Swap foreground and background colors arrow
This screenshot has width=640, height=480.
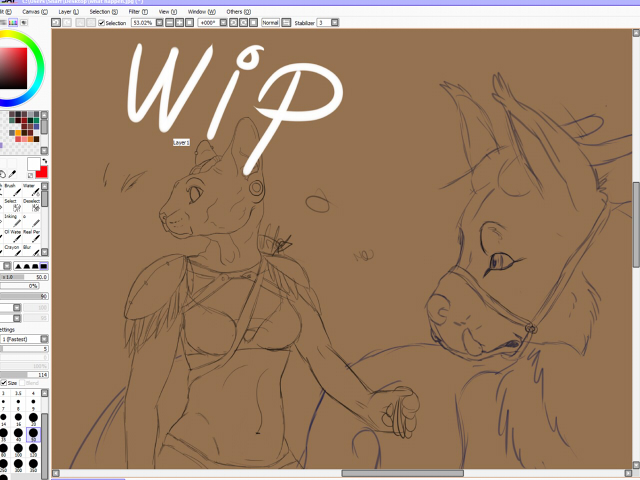coord(44,161)
